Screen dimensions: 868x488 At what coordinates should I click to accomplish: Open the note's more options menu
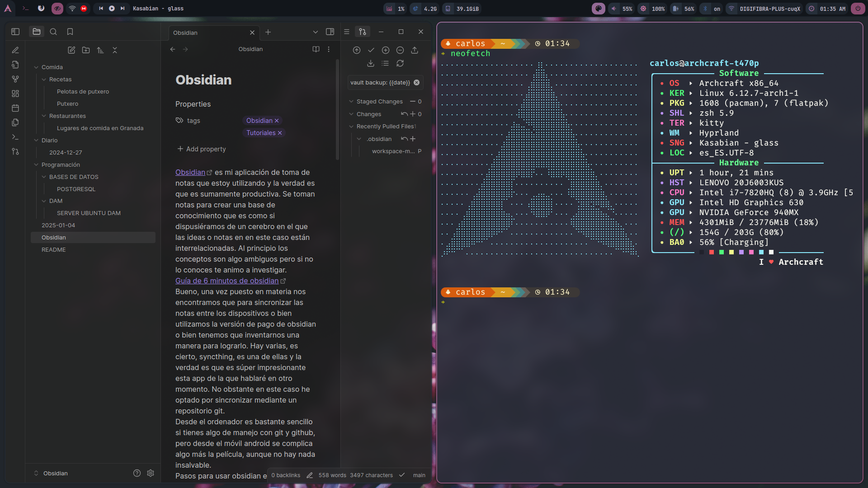pyautogui.click(x=329, y=49)
